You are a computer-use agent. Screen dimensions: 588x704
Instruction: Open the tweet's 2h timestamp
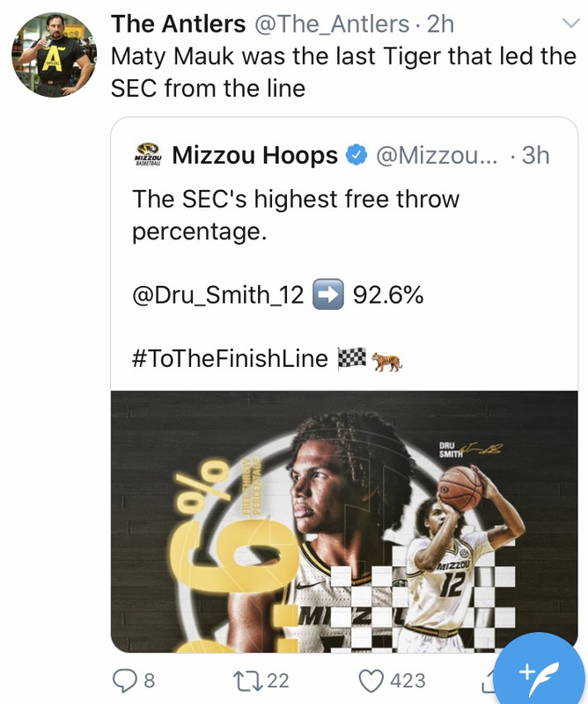pos(440,25)
